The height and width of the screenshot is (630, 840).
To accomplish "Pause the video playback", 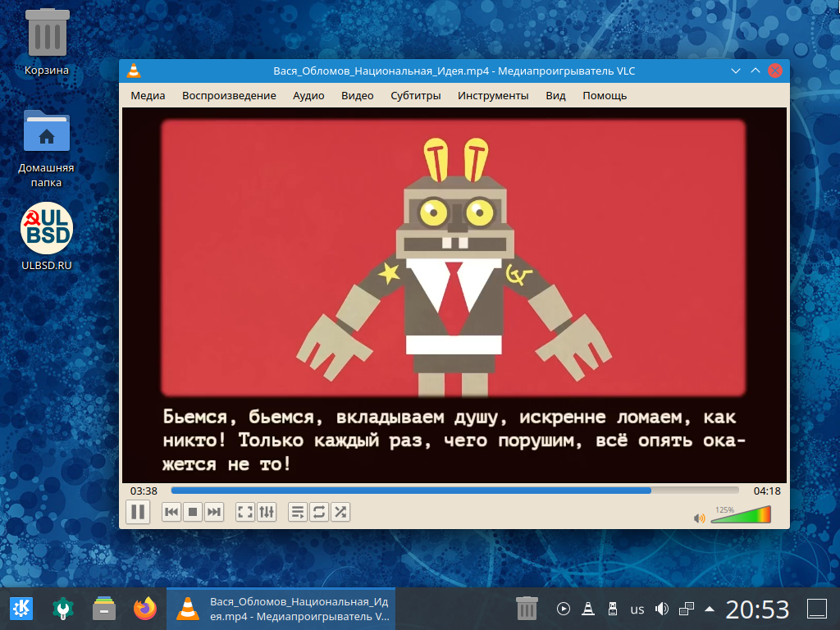I will pyautogui.click(x=138, y=513).
